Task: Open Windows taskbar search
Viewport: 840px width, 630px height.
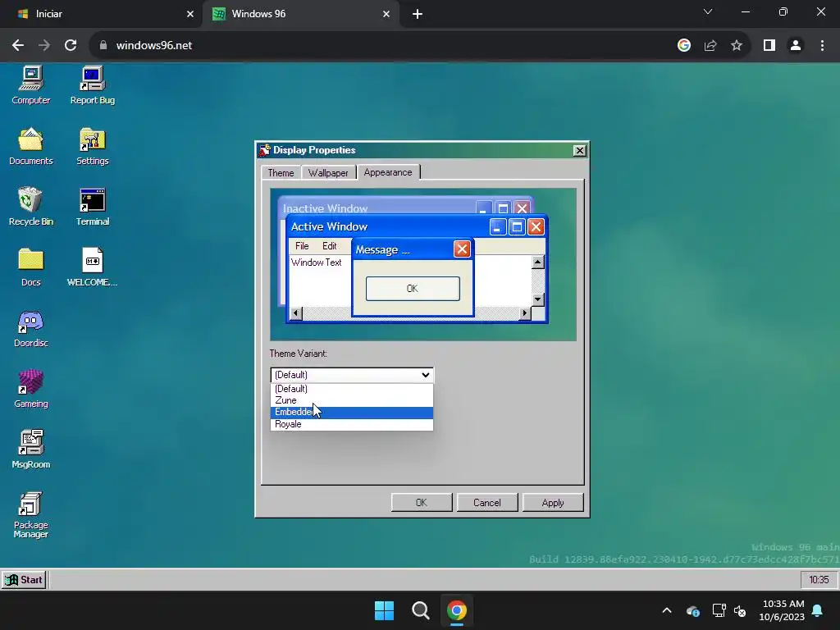Action: [x=421, y=610]
